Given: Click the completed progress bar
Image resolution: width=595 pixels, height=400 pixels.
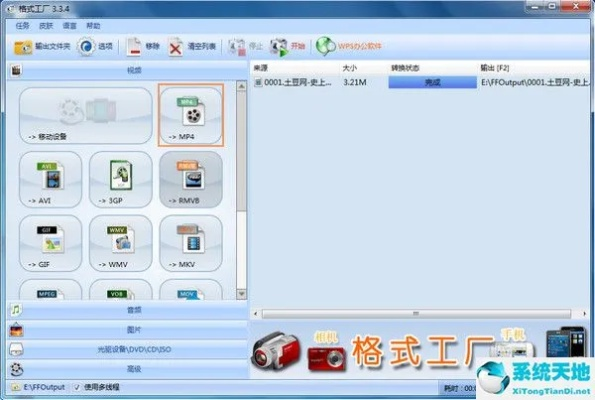Looking at the screenshot, I should 433,82.
